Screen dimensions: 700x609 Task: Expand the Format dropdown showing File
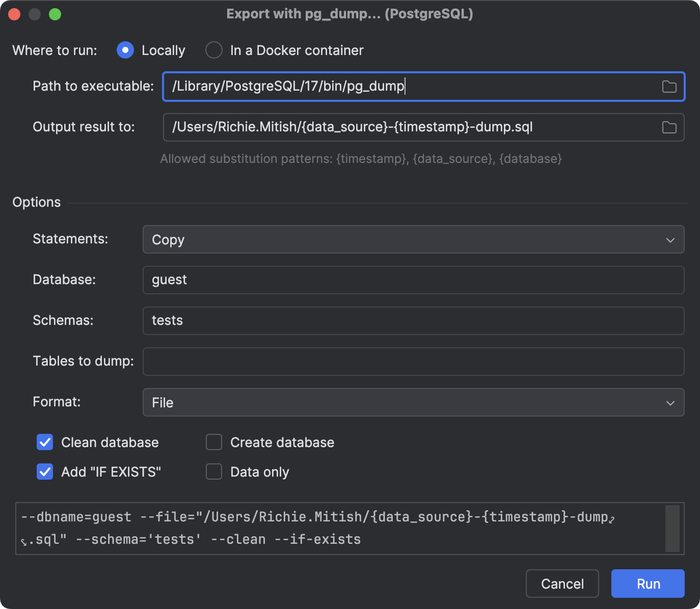coord(414,402)
